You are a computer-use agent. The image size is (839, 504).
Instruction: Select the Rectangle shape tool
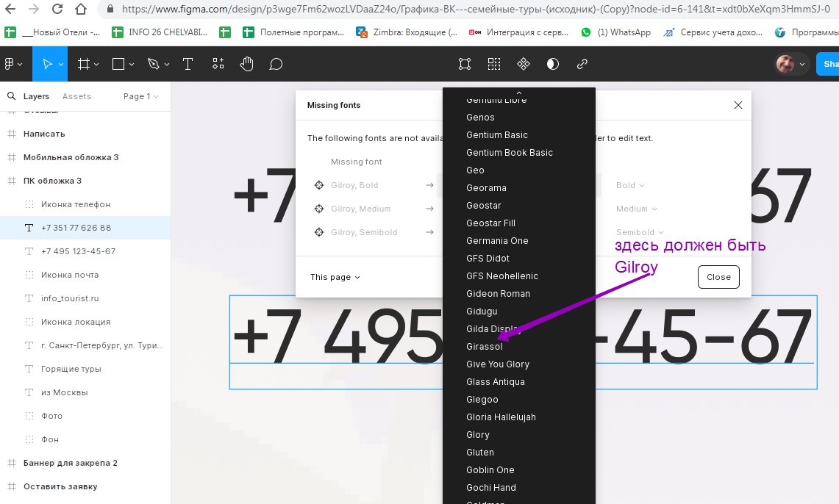(x=118, y=65)
